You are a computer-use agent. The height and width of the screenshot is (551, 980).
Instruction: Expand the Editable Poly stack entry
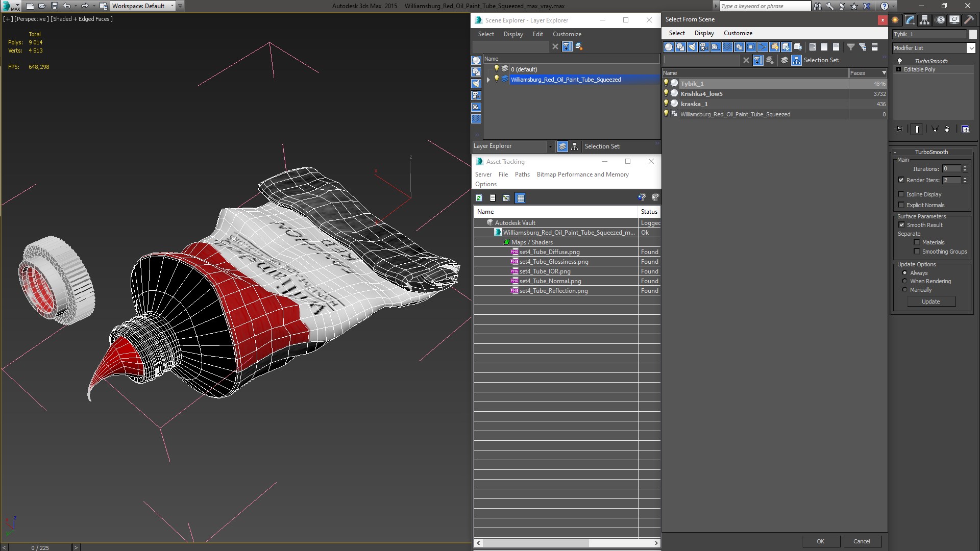pyautogui.click(x=898, y=69)
